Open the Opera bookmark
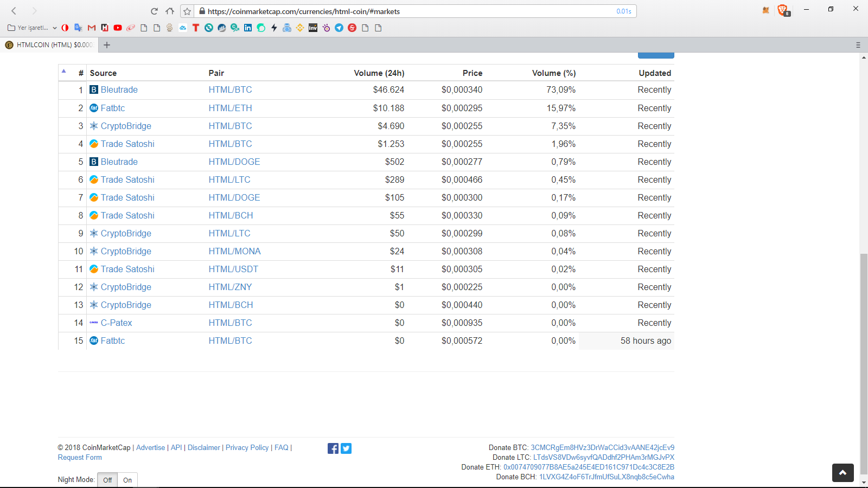Image resolution: width=868 pixels, height=488 pixels. pos(65,28)
